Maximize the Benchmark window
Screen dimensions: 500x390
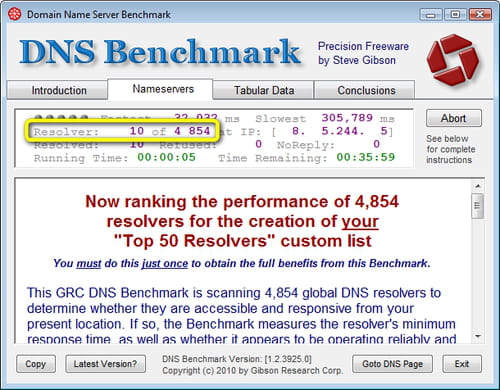[455, 15]
